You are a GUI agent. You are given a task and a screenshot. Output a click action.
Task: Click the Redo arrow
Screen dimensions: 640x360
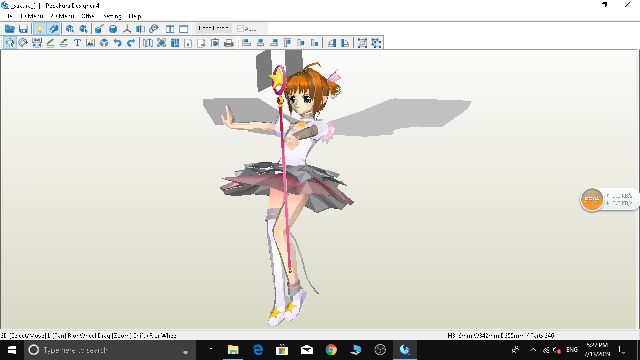(131, 42)
